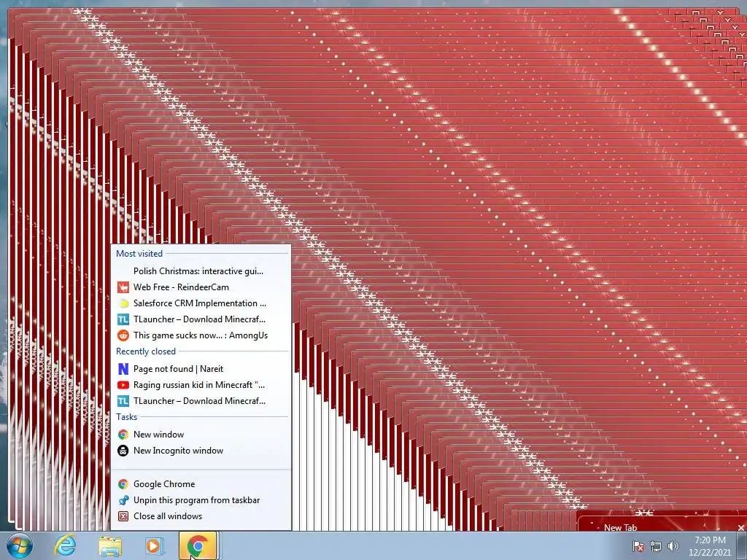Unpin this program from taskbar
747x560 pixels.
201,500
